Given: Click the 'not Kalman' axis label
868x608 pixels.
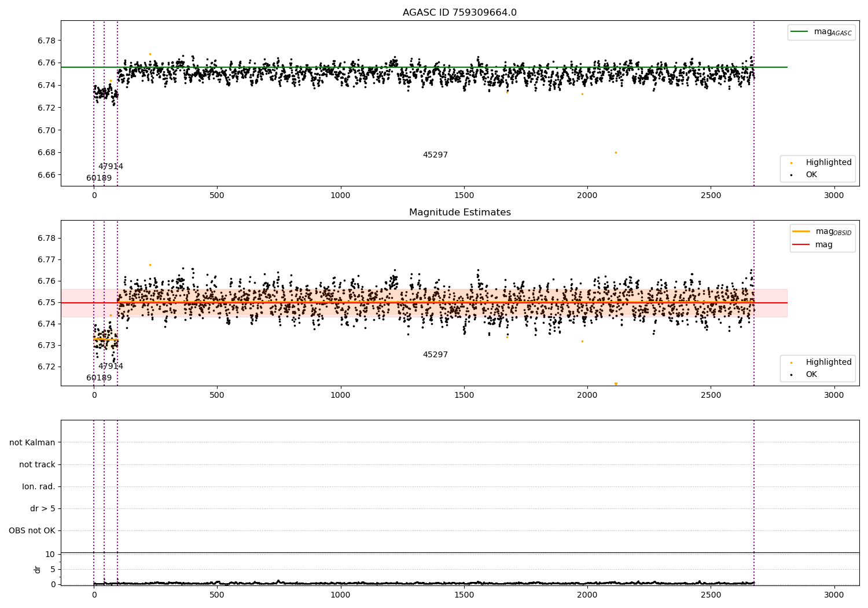Looking at the screenshot, I should click(32, 442).
